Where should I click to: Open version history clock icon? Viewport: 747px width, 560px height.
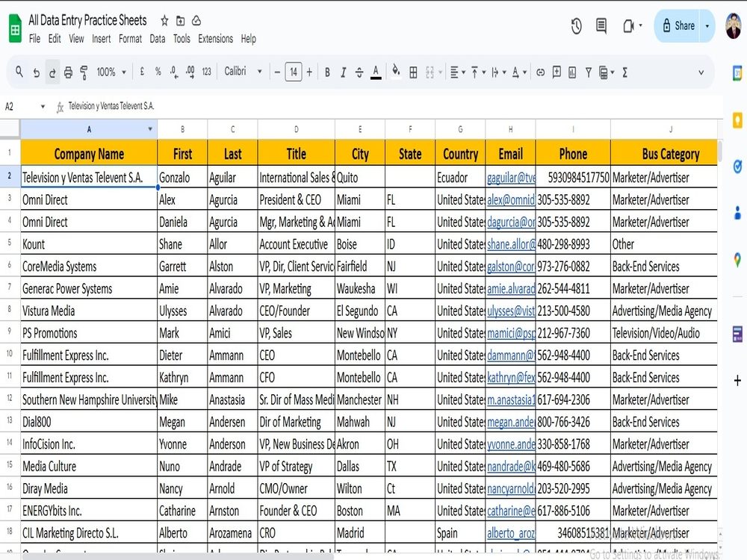point(577,25)
